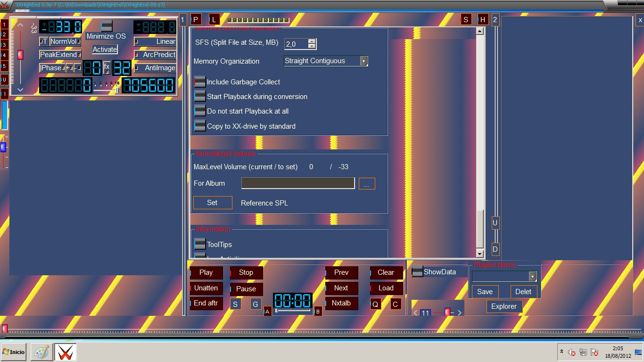This screenshot has width=644, height=362.
Task: Click the C button under Load
Action: point(396,304)
